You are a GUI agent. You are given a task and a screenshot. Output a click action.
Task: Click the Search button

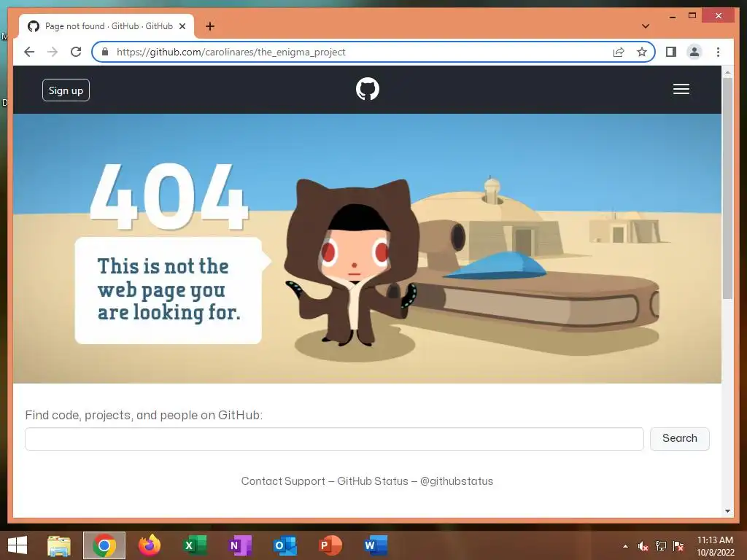pyautogui.click(x=679, y=438)
